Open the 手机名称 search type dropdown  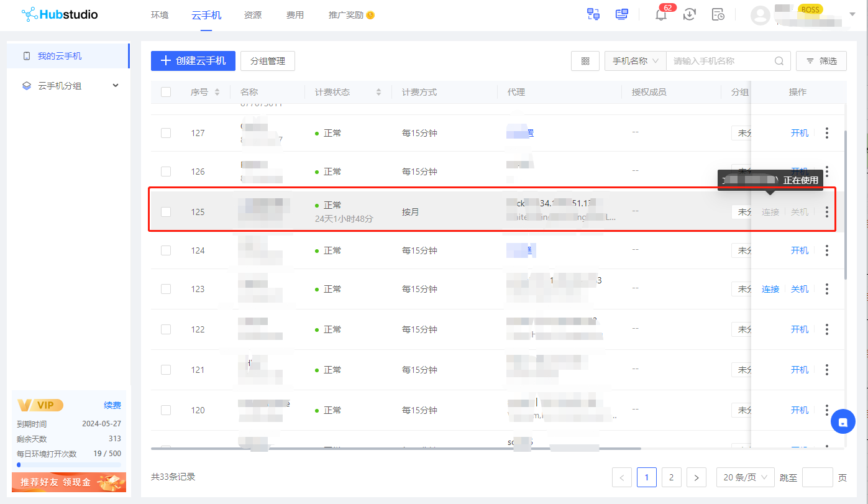pyautogui.click(x=635, y=61)
